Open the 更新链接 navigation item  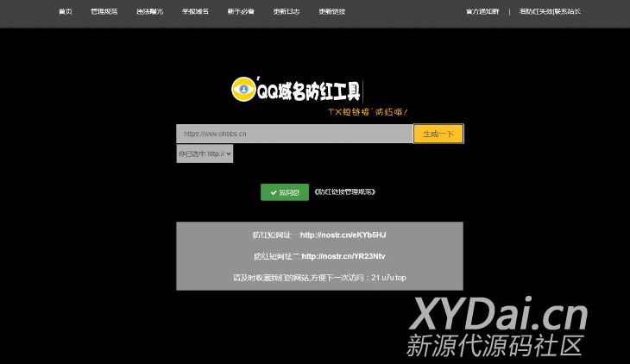[x=332, y=12]
